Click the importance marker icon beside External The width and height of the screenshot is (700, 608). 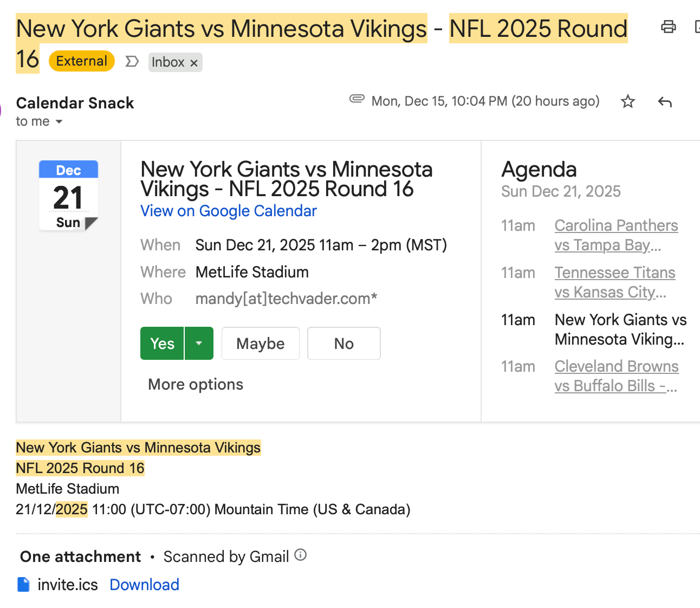(132, 61)
